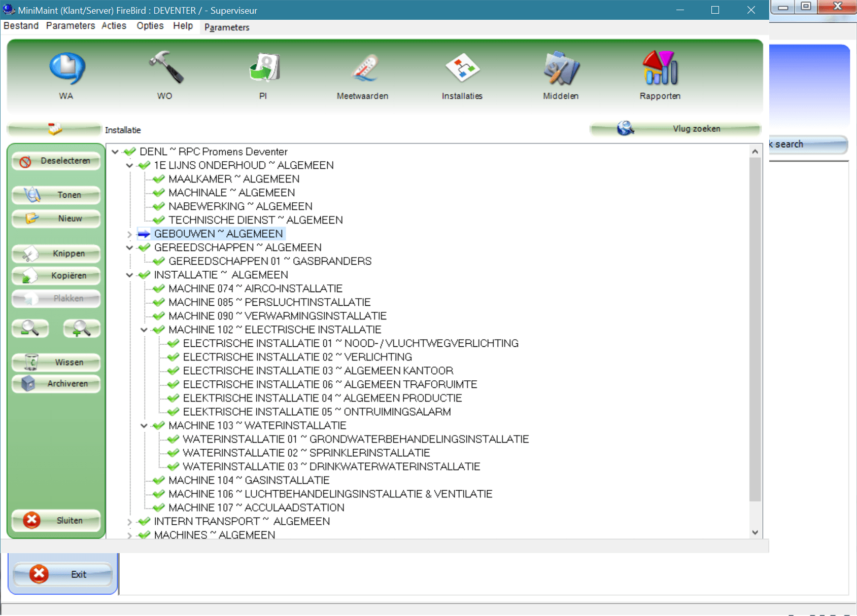Click the vertical scrollbar of the tree

coord(755,330)
